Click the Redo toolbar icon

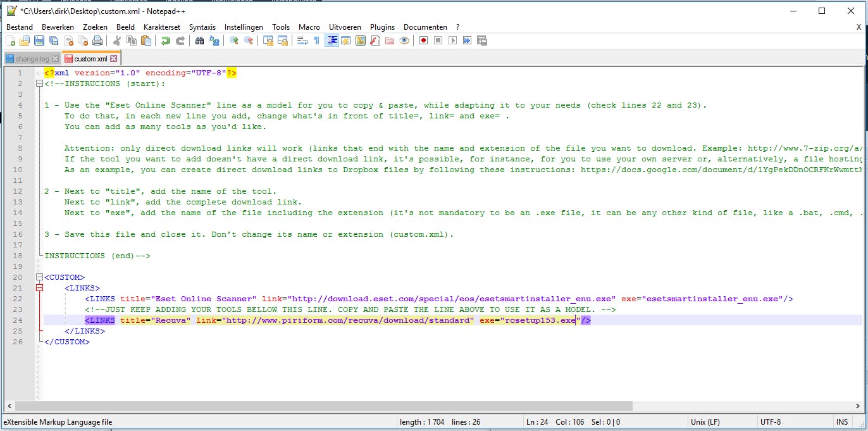pos(180,41)
